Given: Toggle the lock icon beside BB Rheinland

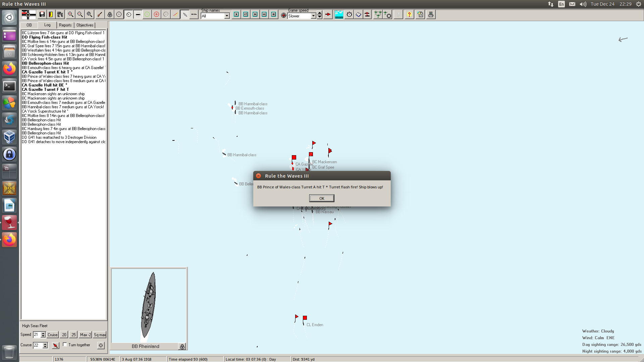Looking at the screenshot, I should (x=182, y=347).
